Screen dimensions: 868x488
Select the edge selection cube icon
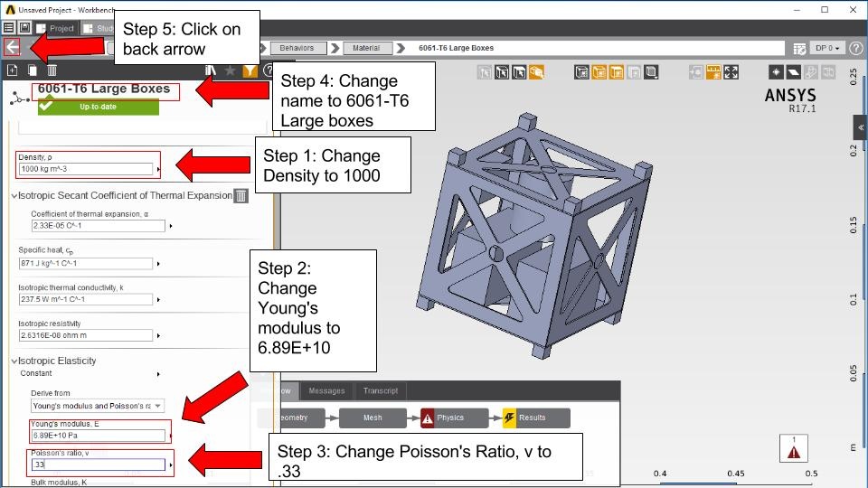[x=519, y=72]
